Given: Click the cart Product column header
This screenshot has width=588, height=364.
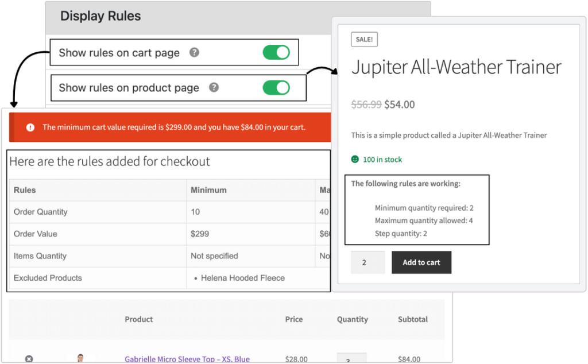Looking at the screenshot, I should [139, 319].
